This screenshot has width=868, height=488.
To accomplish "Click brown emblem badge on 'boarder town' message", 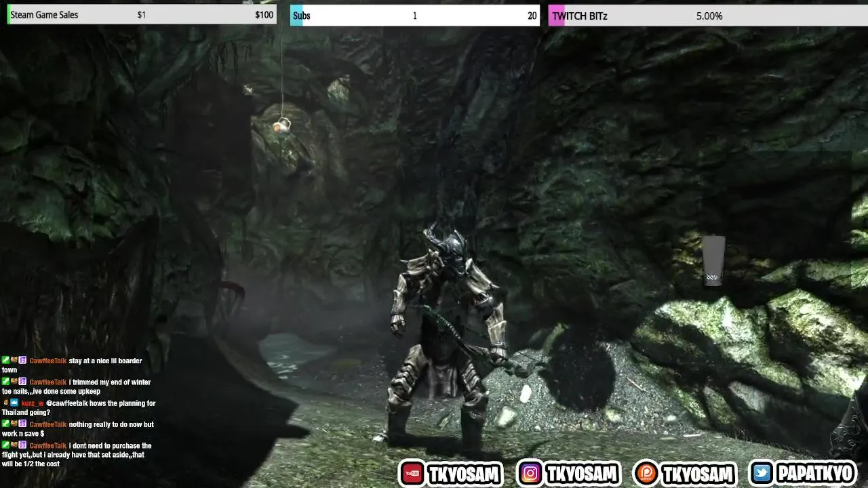I will coord(14,361).
